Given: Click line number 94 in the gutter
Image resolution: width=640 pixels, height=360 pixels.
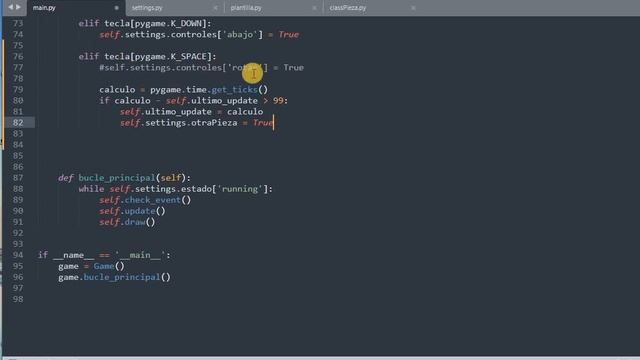Looking at the screenshot, I should click(18, 255).
